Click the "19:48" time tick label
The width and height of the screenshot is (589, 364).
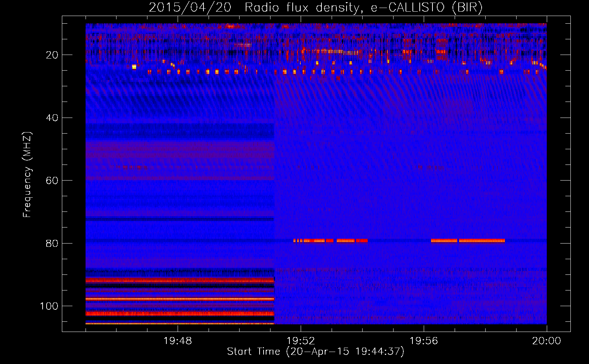[x=178, y=341]
